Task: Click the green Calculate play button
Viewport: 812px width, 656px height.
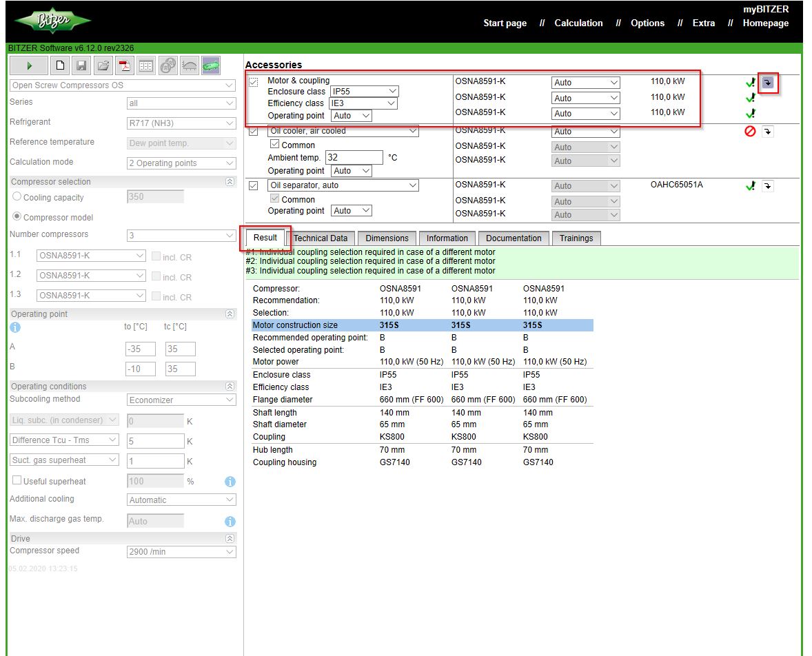Action: [29, 65]
